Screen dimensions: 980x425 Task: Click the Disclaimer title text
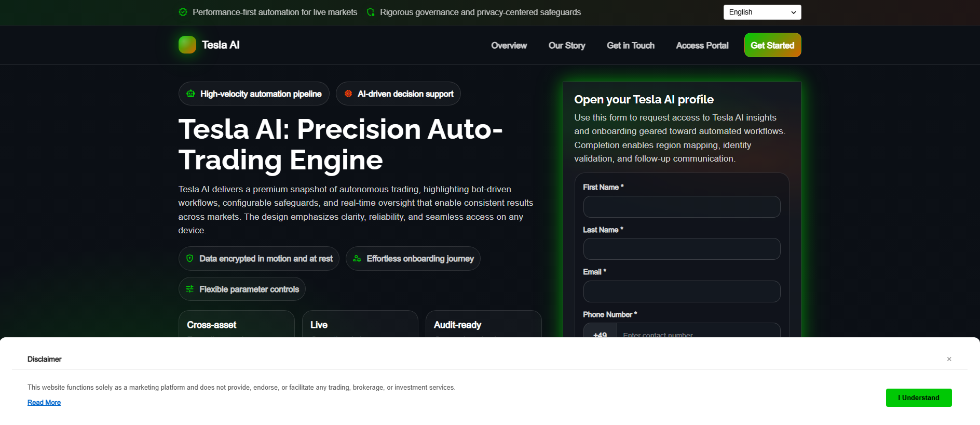pyautogui.click(x=45, y=359)
